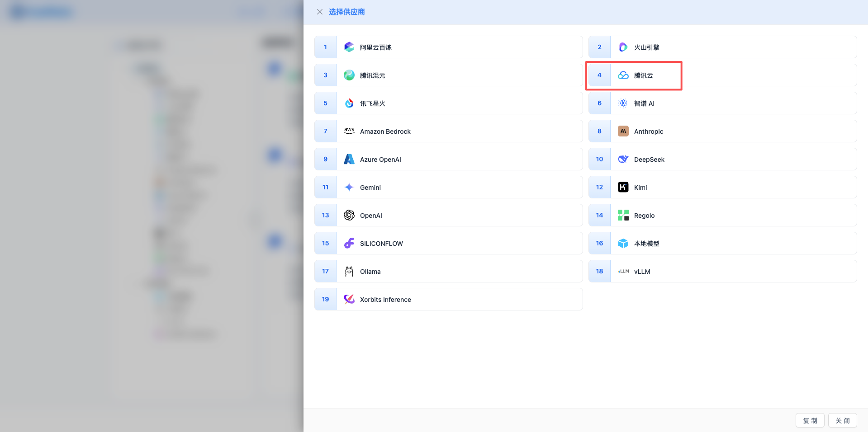Viewport: 868px width, 432px height.
Task: Select the OpenAI logo icon
Action: [x=349, y=215]
